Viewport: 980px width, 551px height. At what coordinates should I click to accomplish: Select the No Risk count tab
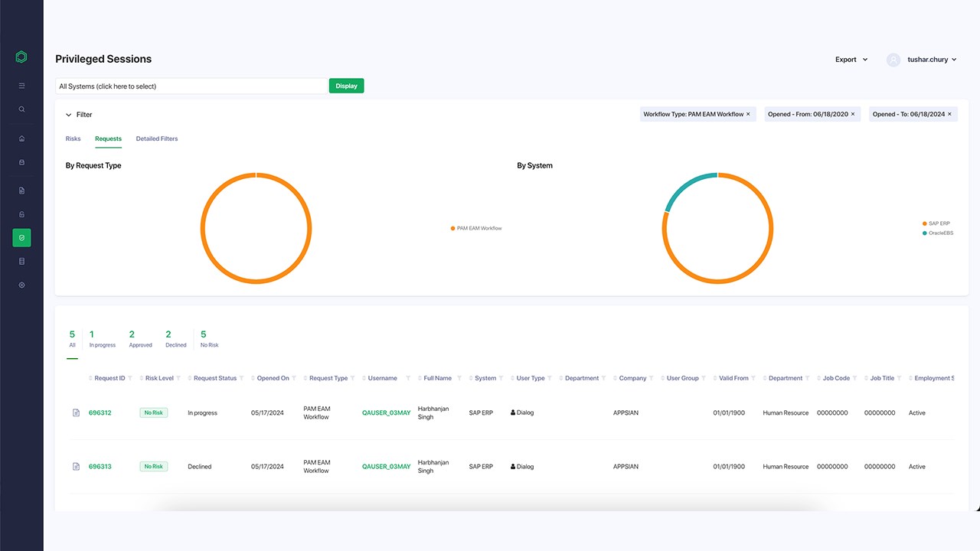pos(209,339)
